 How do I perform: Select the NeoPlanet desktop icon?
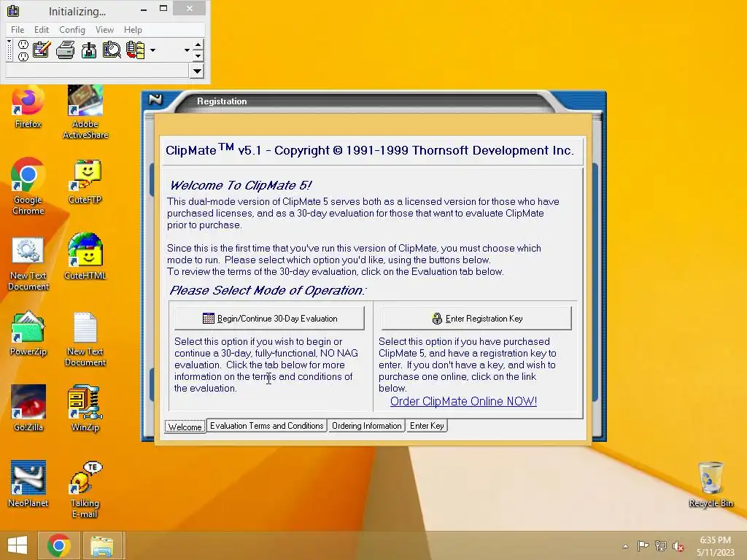pos(28,484)
